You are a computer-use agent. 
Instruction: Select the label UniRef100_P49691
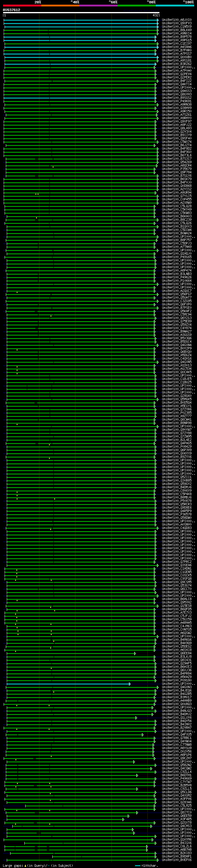coord(177,101)
